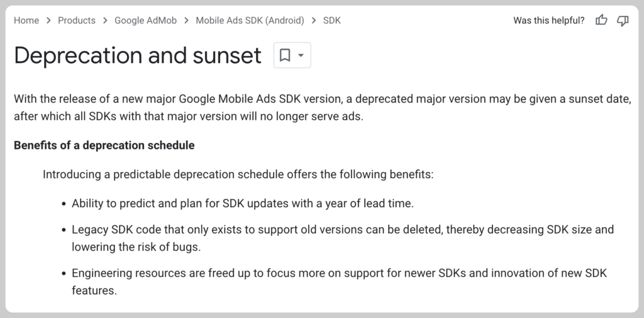Screen dimensions: 644x318
Task: Click the "Benefits of a deprecation schedule" heading
Action: tap(104, 145)
